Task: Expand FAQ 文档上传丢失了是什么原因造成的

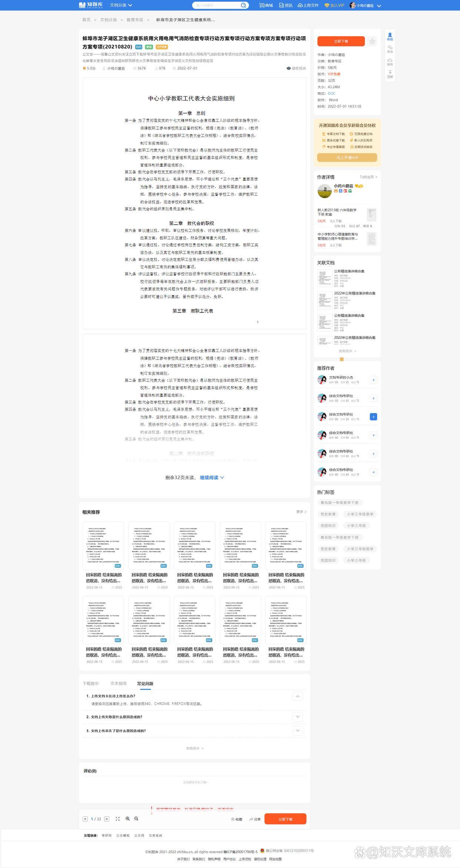Action: click(297, 731)
